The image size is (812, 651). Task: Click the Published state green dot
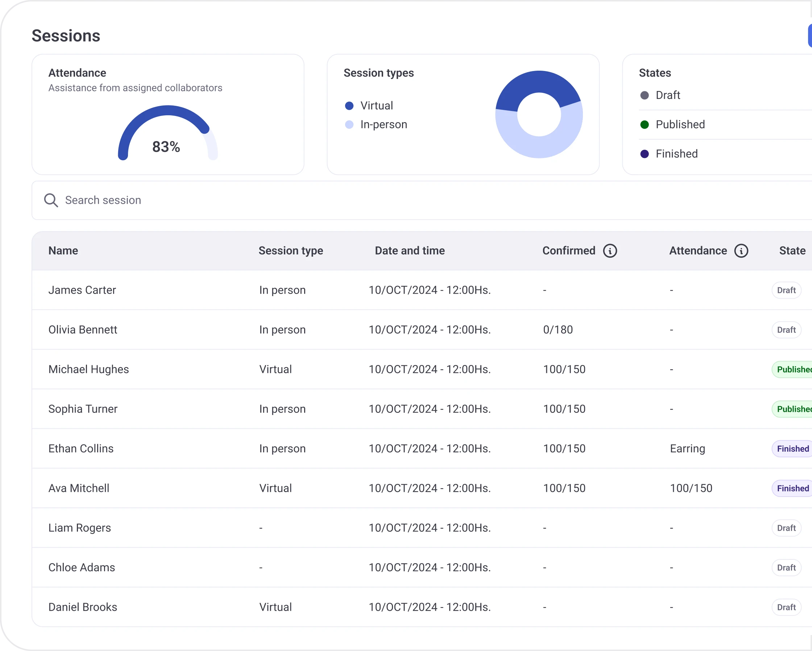tap(645, 125)
